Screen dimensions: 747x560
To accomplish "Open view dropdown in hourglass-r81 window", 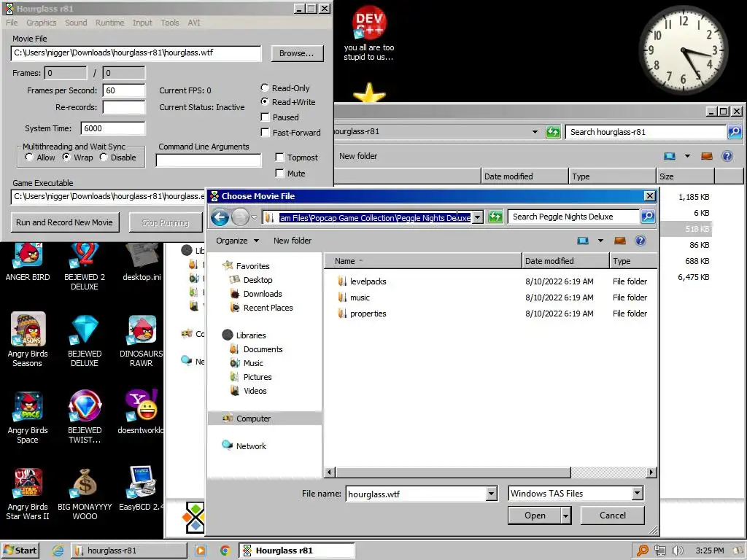I will pyautogui.click(x=687, y=156).
